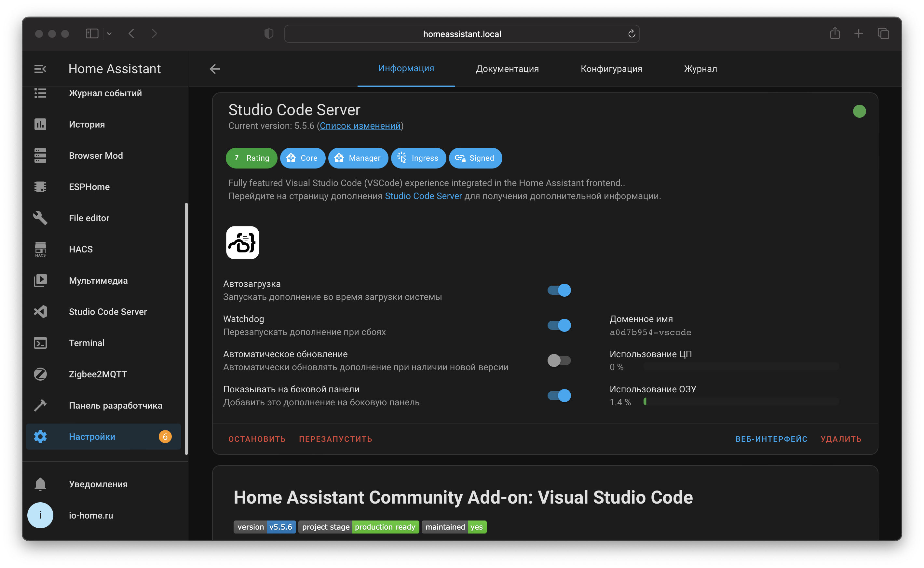Open Studio Code Server VS Code icon

click(40, 312)
